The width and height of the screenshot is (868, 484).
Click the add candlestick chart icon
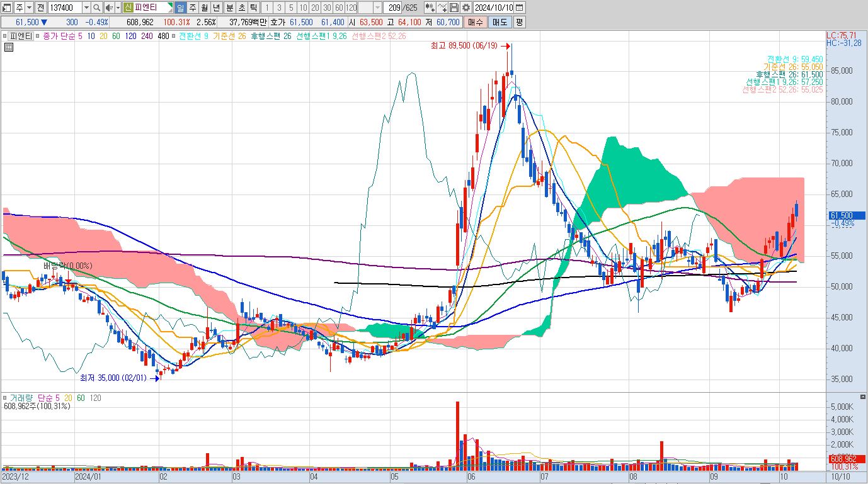[x=430, y=8]
